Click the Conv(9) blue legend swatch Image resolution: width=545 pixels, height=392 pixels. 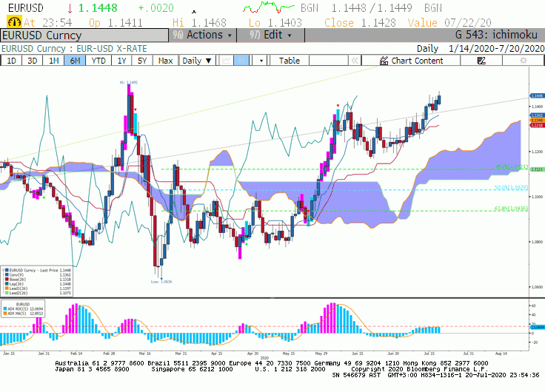click(7, 274)
